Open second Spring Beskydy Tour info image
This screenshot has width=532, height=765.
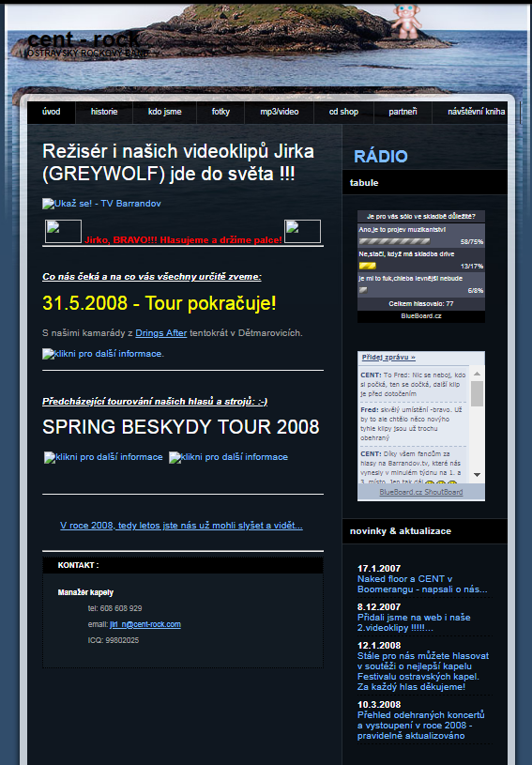[x=228, y=457]
